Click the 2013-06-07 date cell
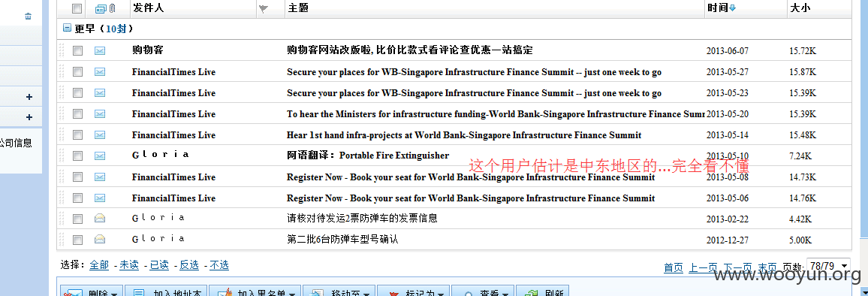 [x=728, y=51]
